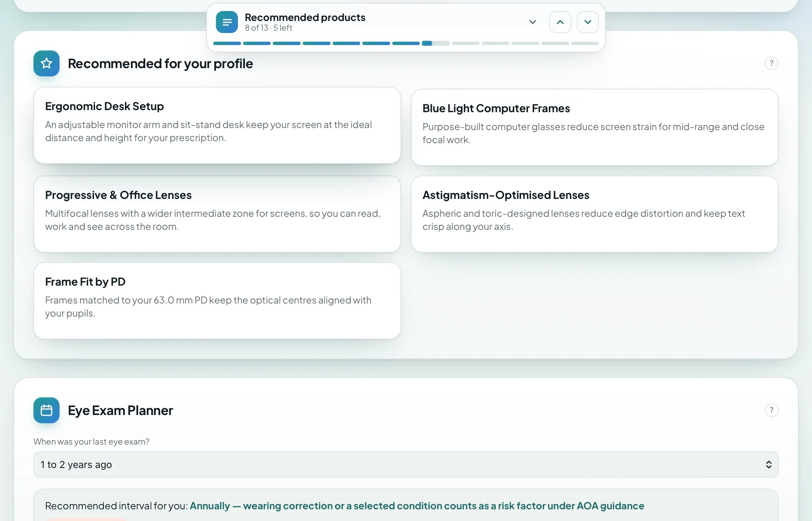Open the Astigmatism-Optimised Lenses card
The image size is (812, 521).
point(594,214)
